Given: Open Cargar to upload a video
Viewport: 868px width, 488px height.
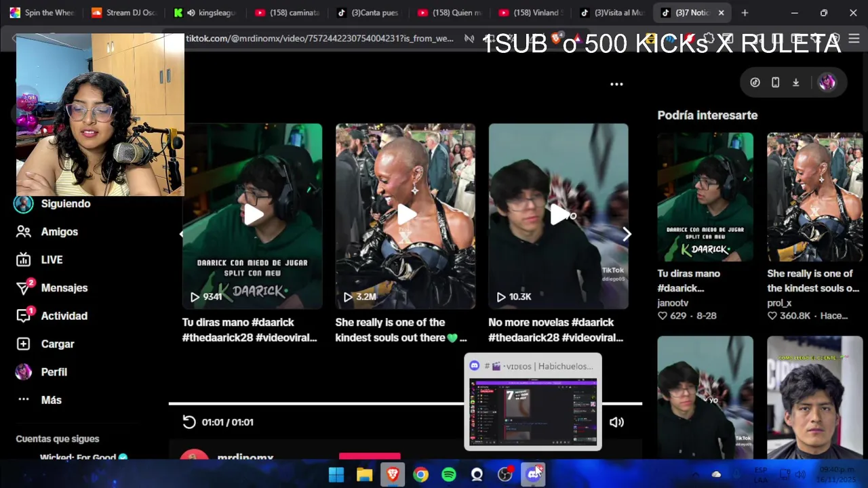Looking at the screenshot, I should pos(45,344).
